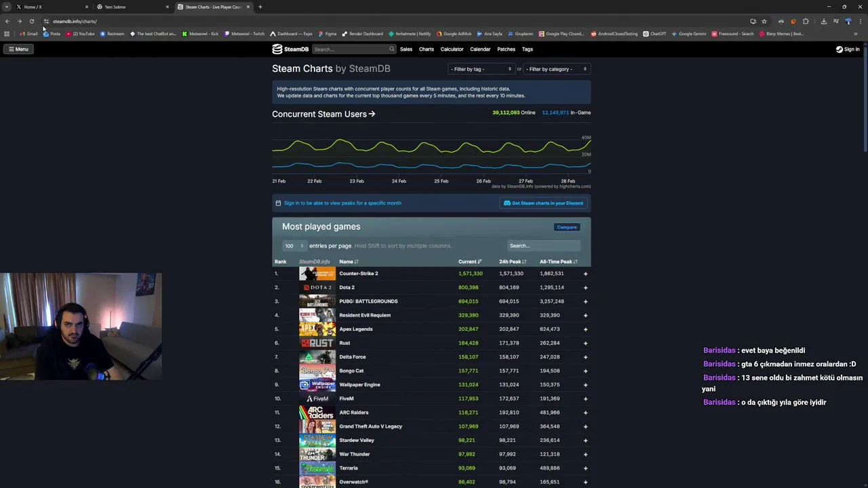The height and width of the screenshot is (488, 868).
Task: Open a new browser tab
Action: [x=260, y=7]
